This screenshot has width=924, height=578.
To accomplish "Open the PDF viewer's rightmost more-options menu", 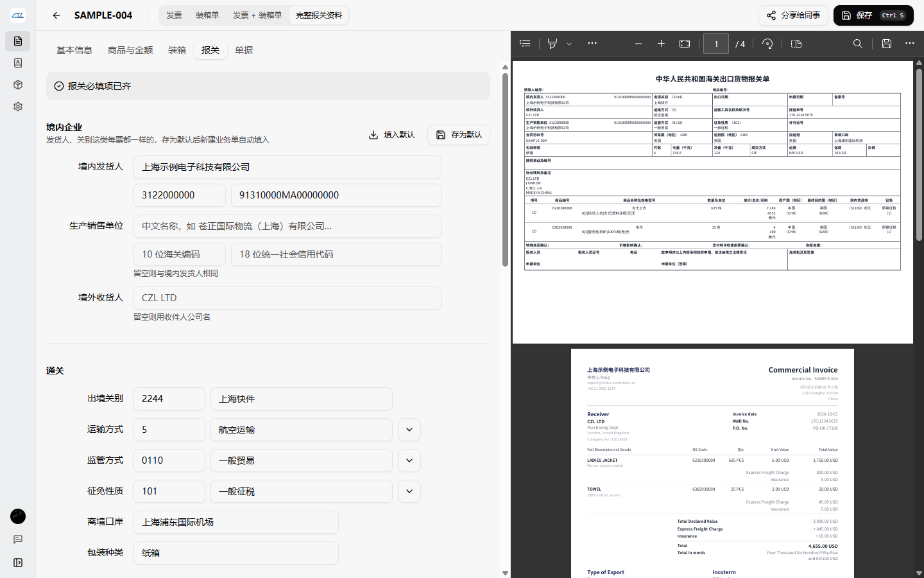I will [x=909, y=44].
